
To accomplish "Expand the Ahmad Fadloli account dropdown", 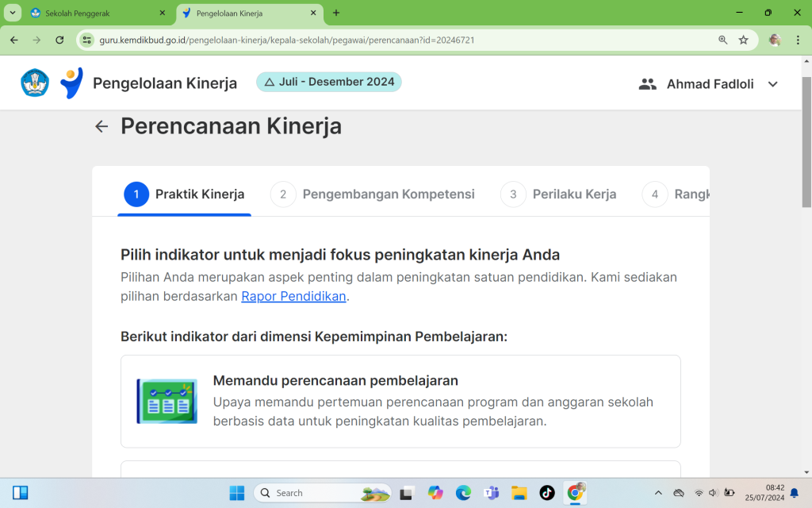I will [x=772, y=84].
